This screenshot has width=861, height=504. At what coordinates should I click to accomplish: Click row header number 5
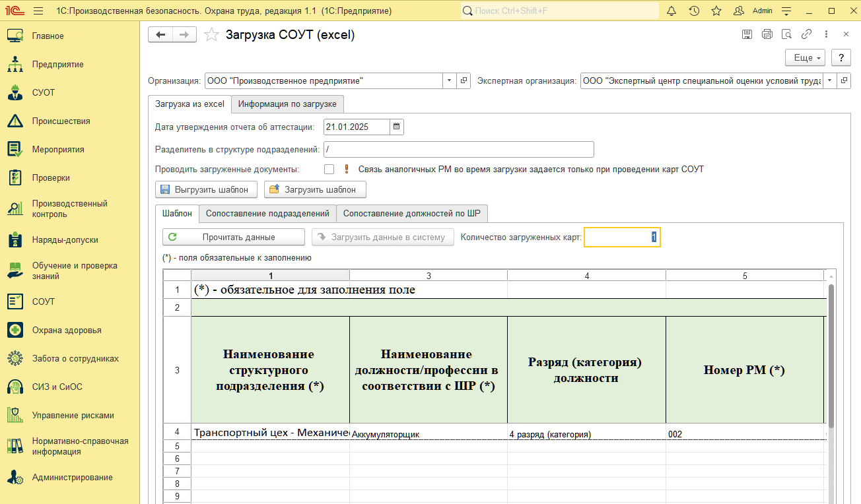point(177,446)
